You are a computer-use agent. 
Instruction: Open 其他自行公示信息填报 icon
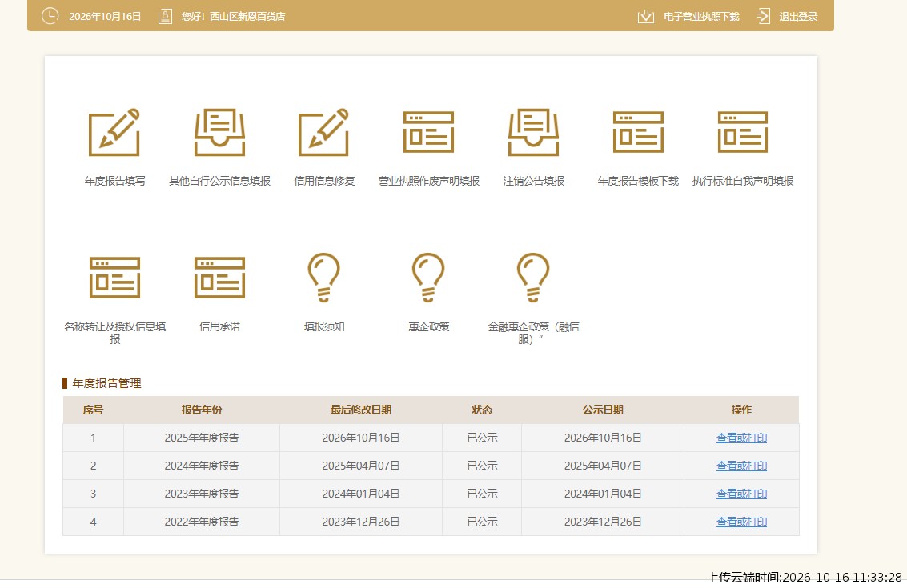click(x=220, y=133)
